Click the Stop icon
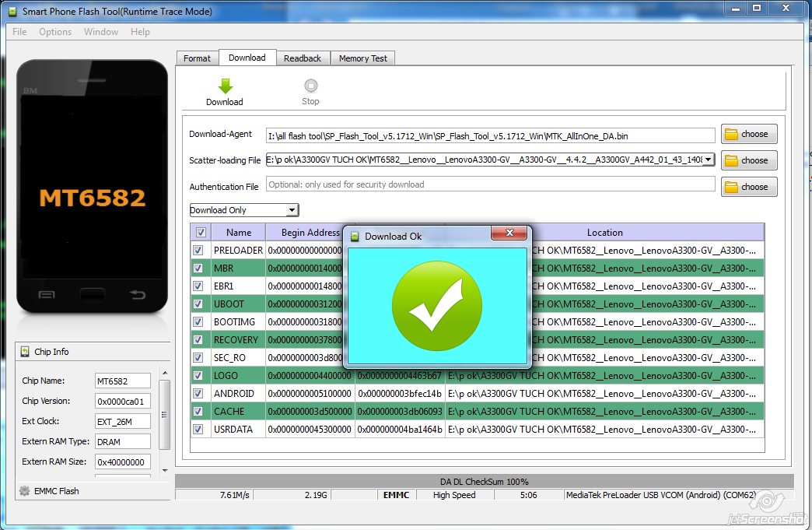This screenshot has width=812, height=530. (x=310, y=86)
